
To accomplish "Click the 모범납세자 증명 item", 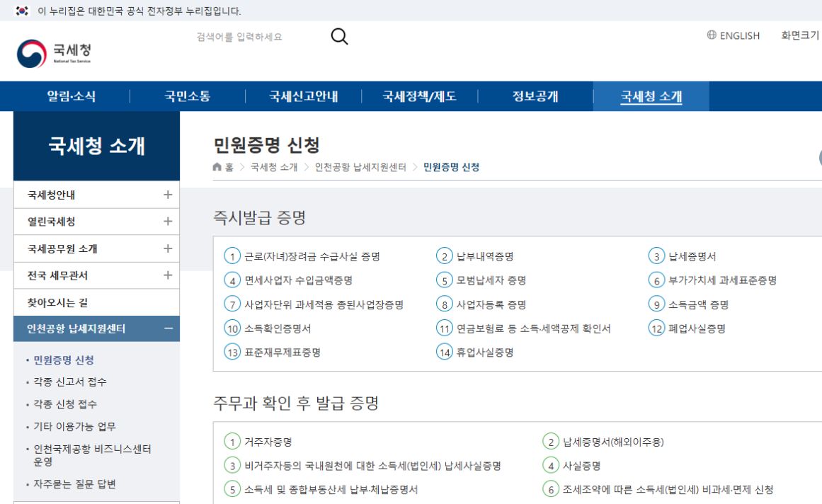I will (x=491, y=280).
